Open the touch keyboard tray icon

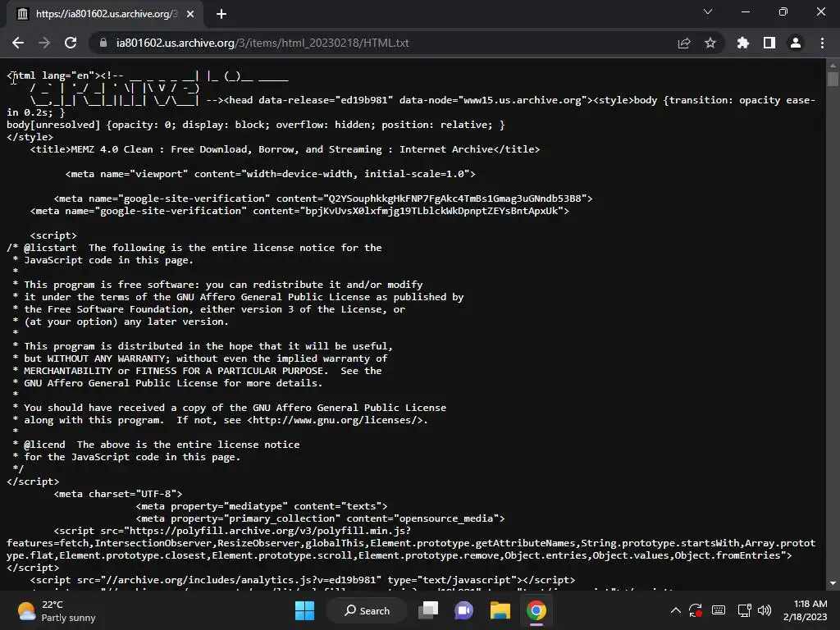(719, 610)
